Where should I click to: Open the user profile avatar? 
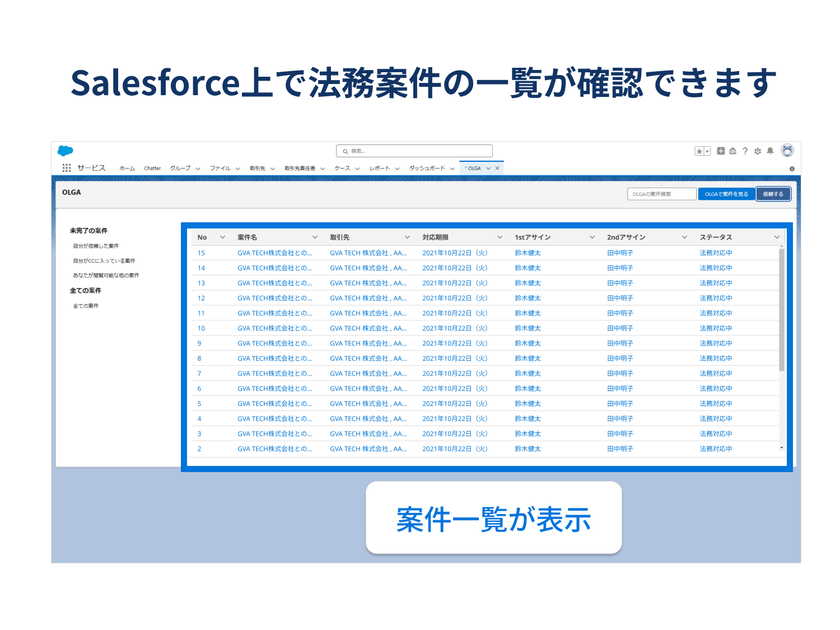pyautogui.click(x=787, y=150)
